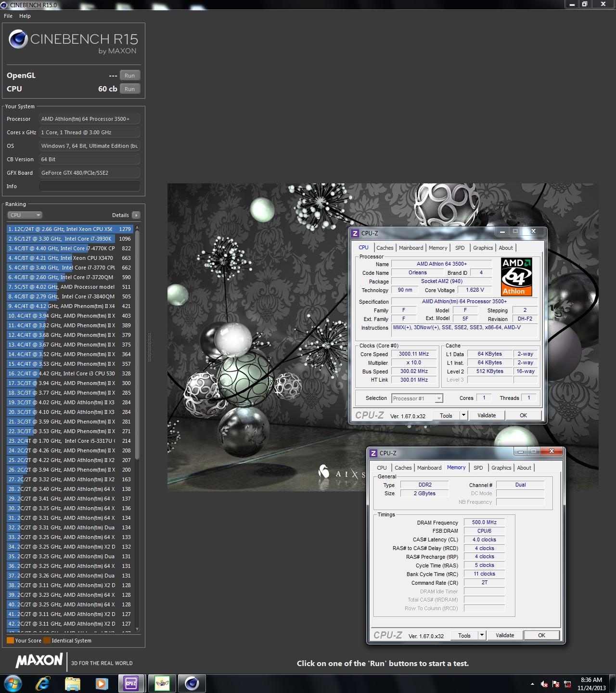Expand Tools dropdown arrow in Memory CPU-Z
This screenshot has height=693, width=616.
coord(482,635)
